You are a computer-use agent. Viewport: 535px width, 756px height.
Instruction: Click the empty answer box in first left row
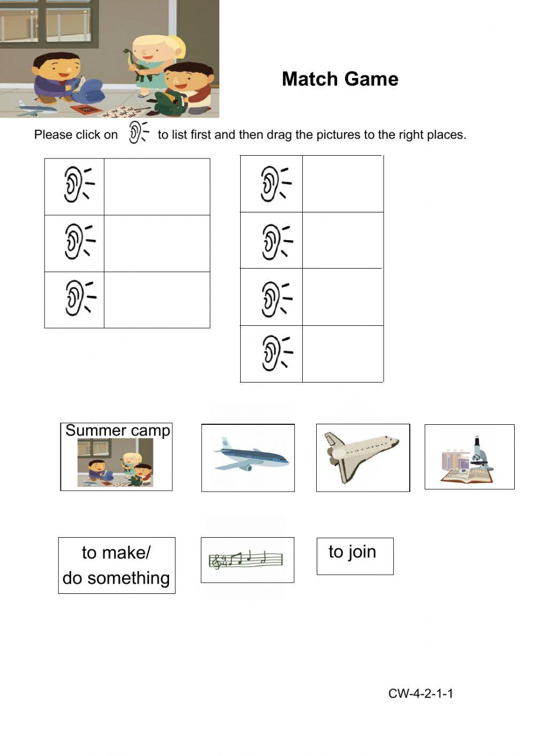pyautogui.click(x=157, y=187)
